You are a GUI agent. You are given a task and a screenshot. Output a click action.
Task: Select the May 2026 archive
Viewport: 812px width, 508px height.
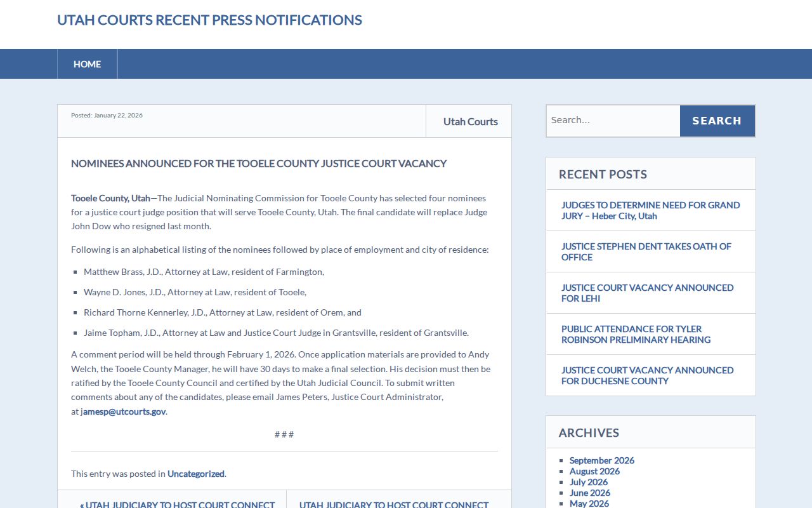pyautogui.click(x=589, y=503)
